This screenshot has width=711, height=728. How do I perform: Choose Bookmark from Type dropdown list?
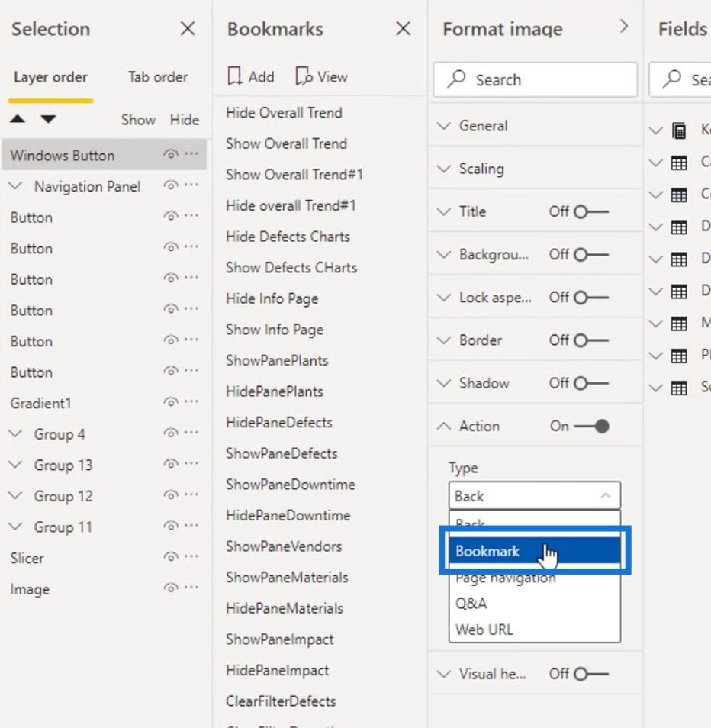(535, 551)
